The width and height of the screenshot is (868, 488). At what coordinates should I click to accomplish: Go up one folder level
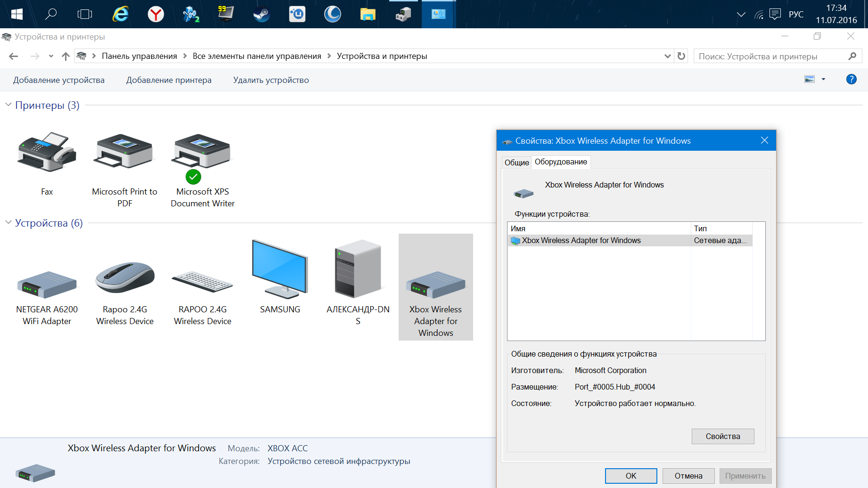pyautogui.click(x=66, y=56)
